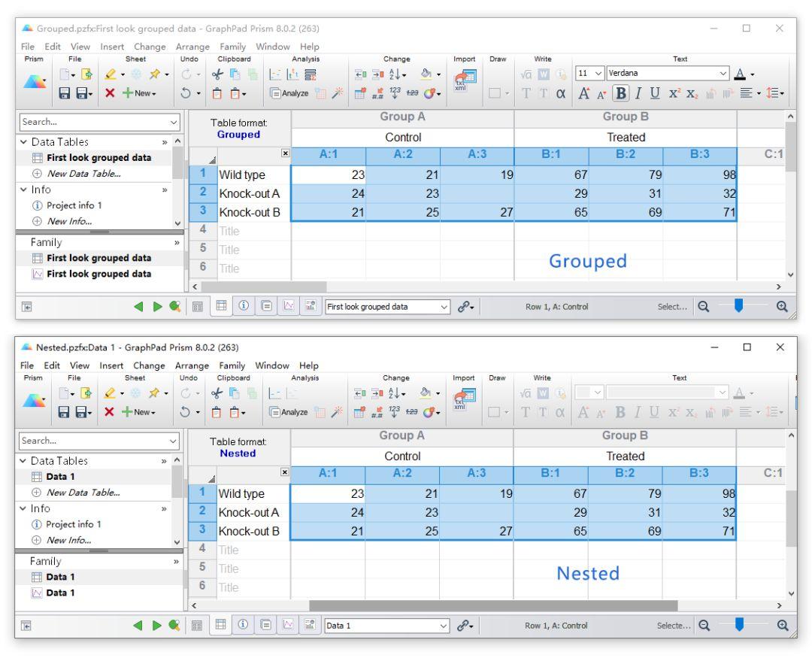812x658 pixels.
Task: Click the Italic I icon in top Text toolbar
Action: click(638, 93)
